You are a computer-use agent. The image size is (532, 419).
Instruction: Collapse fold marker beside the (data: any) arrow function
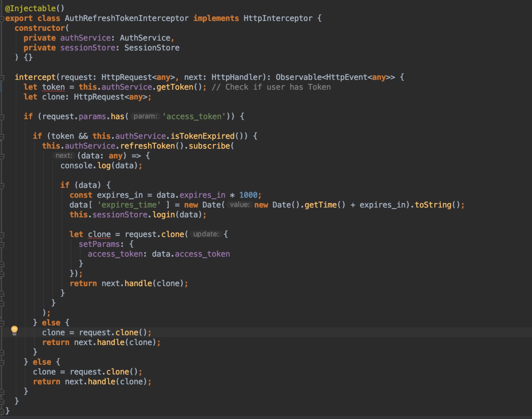coord(2,156)
